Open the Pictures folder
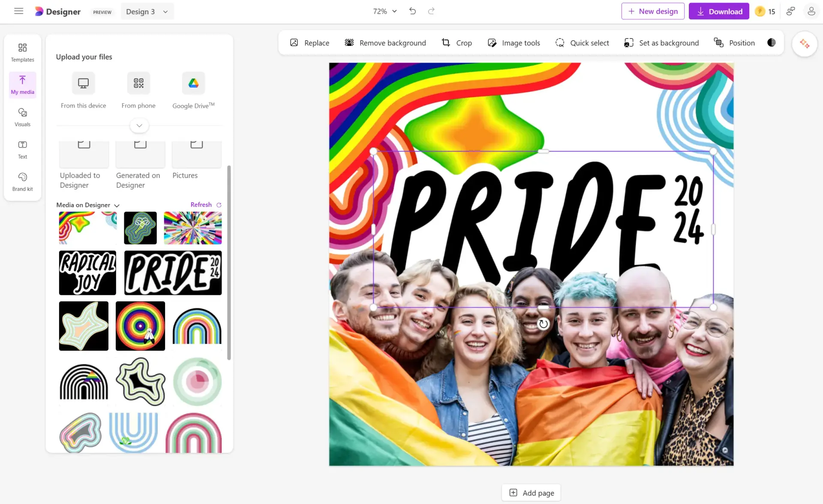The height and width of the screenshot is (504, 823). coord(196,161)
